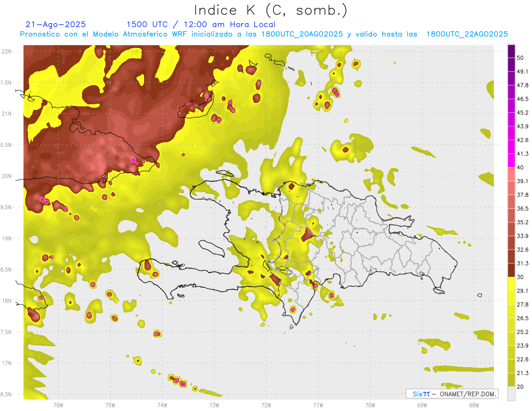This screenshot has height=411, width=532.
Task: Click the '45.2' color scale value
Action: tap(523, 113)
